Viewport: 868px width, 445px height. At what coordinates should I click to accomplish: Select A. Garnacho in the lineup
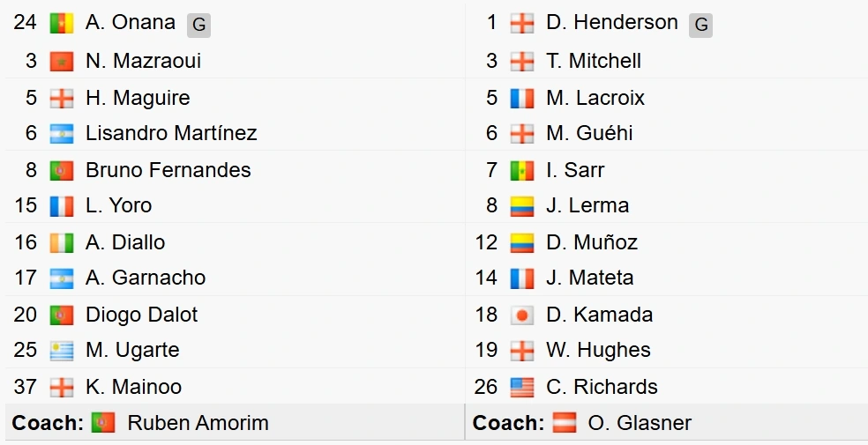pyautogui.click(x=146, y=278)
